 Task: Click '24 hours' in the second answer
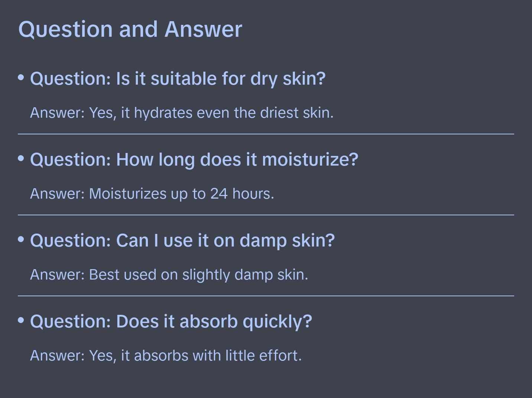(242, 194)
